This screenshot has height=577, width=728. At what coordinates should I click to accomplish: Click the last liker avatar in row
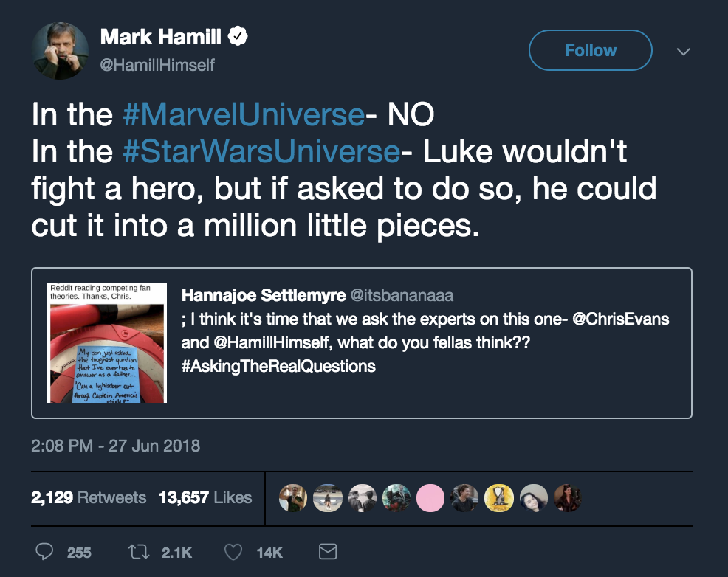[569, 498]
